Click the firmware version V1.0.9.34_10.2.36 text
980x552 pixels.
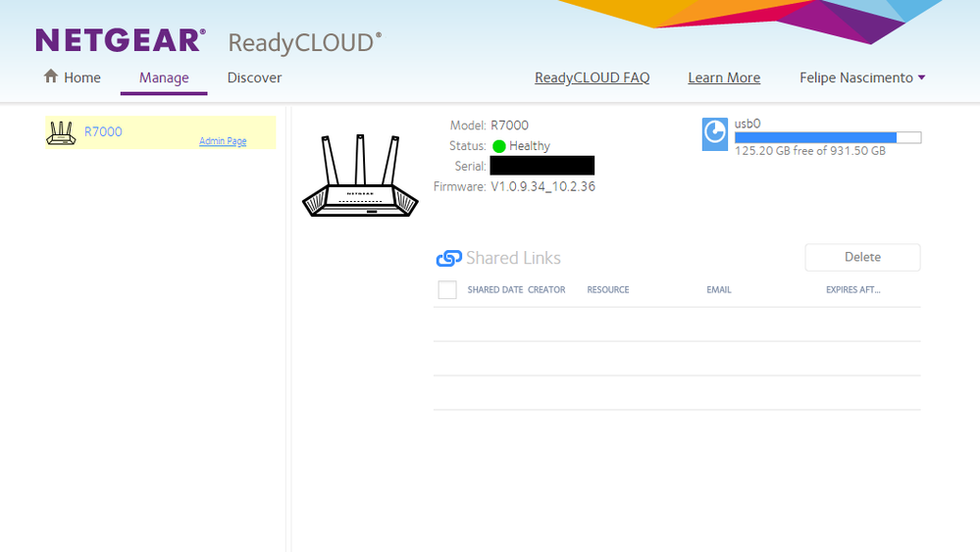[542, 186]
